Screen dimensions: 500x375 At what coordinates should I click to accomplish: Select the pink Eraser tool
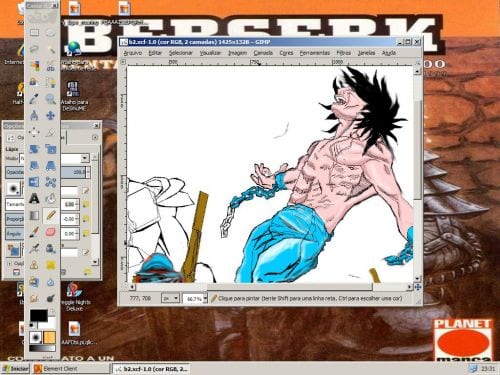coord(50,232)
